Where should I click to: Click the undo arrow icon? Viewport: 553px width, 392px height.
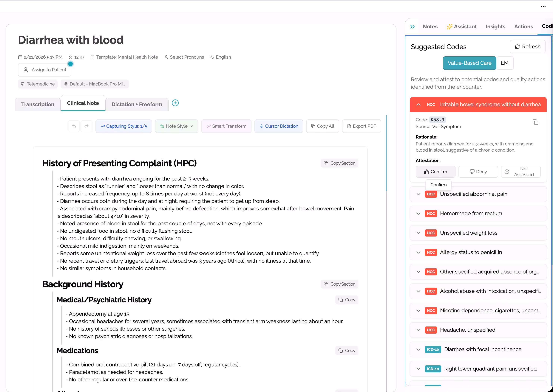pos(74,126)
